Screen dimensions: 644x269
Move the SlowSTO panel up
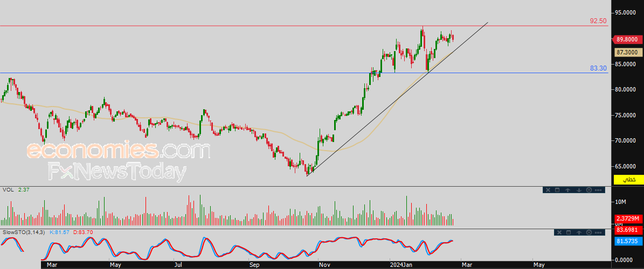(579, 232)
